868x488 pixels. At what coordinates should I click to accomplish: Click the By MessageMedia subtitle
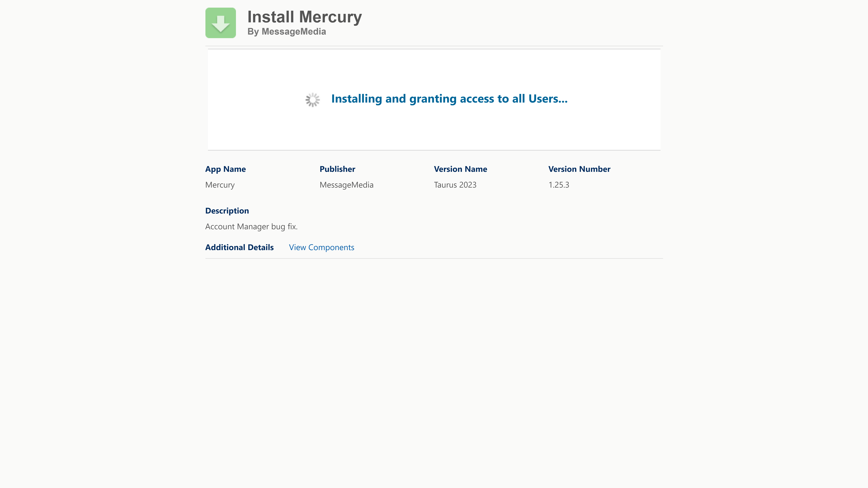[x=287, y=32]
